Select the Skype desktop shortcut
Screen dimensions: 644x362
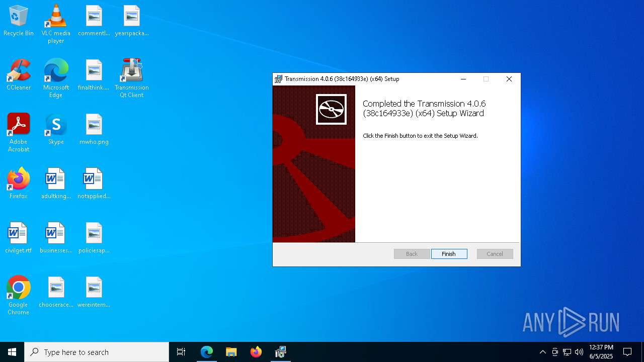coord(56,130)
